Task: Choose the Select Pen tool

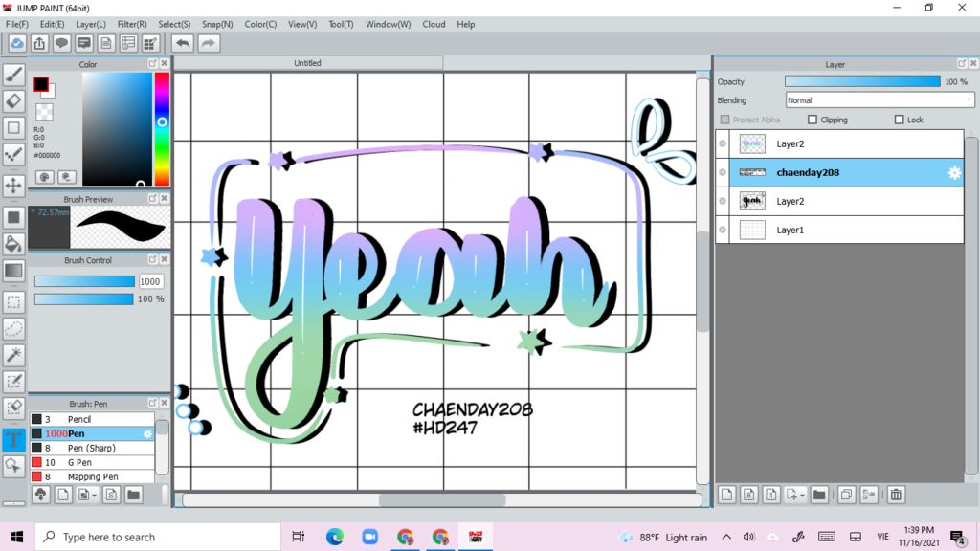Action: [13, 382]
